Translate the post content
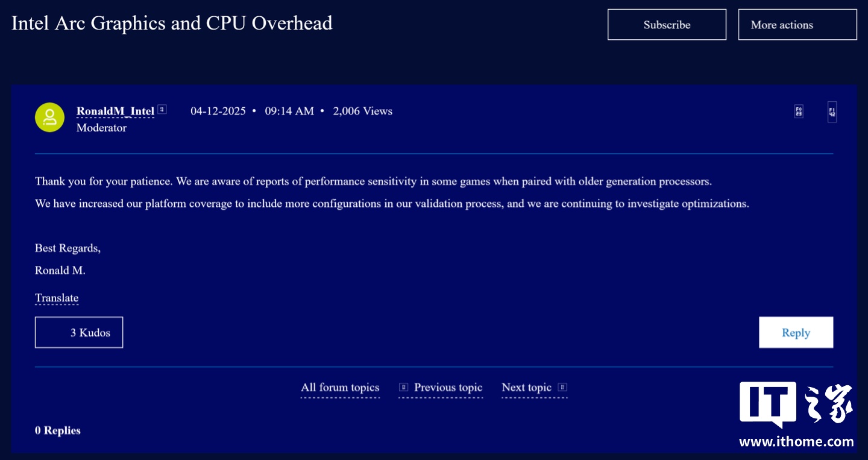 pyautogui.click(x=57, y=297)
